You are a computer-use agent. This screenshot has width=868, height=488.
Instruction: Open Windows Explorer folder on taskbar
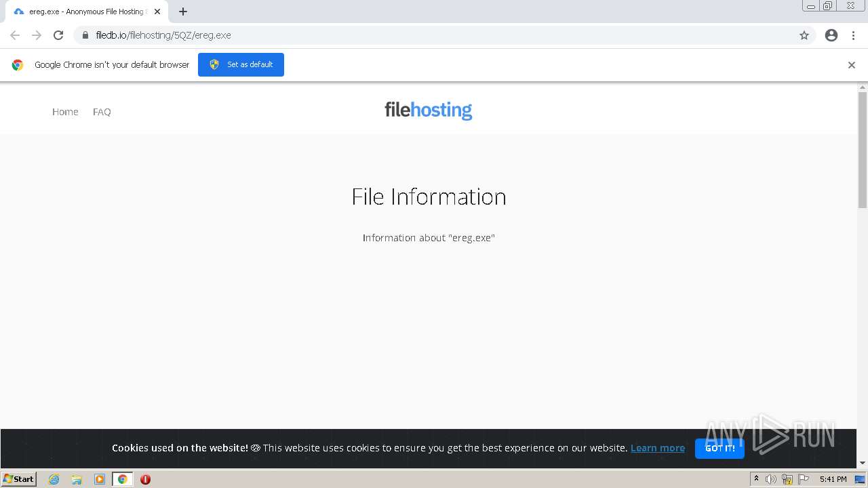77,479
